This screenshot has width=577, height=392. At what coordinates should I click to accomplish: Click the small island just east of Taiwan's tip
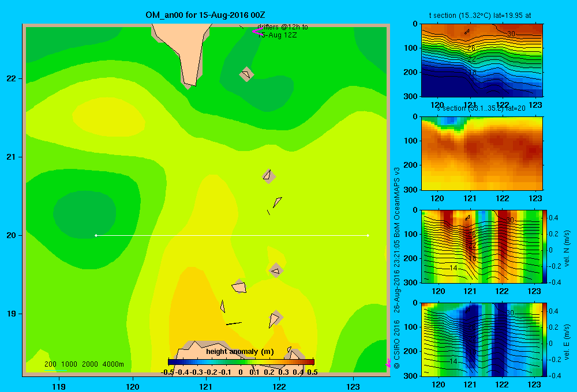(x=246, y=74)
